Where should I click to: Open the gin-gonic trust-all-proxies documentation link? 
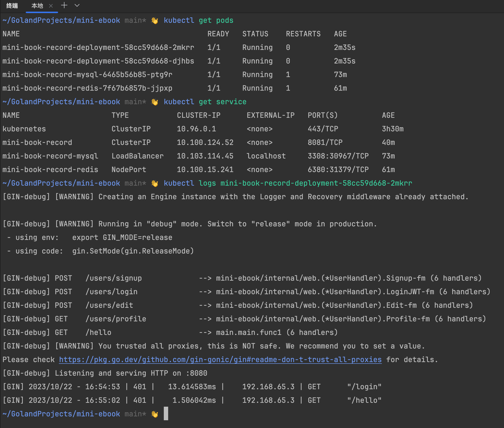tap(220, 360)
